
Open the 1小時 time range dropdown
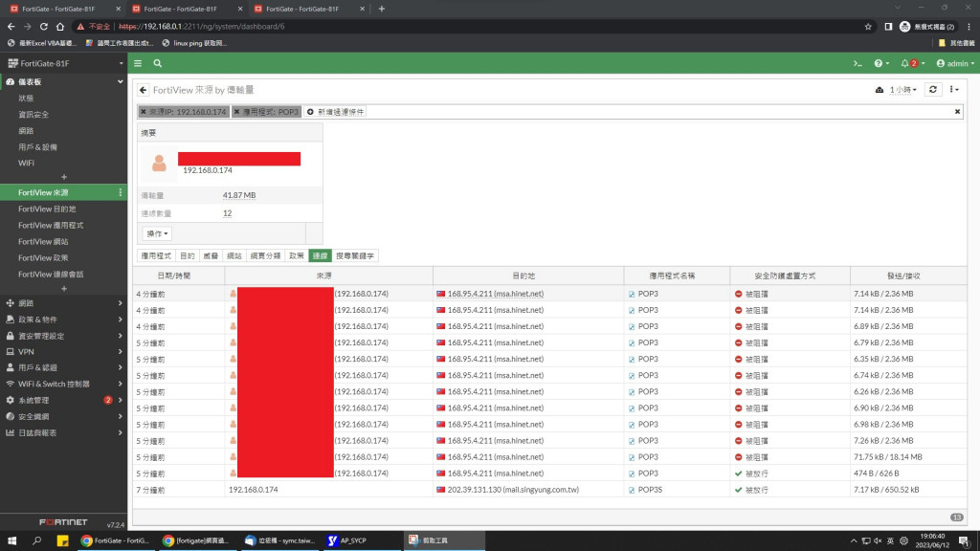pyautogui.click(x=902, y=90)
